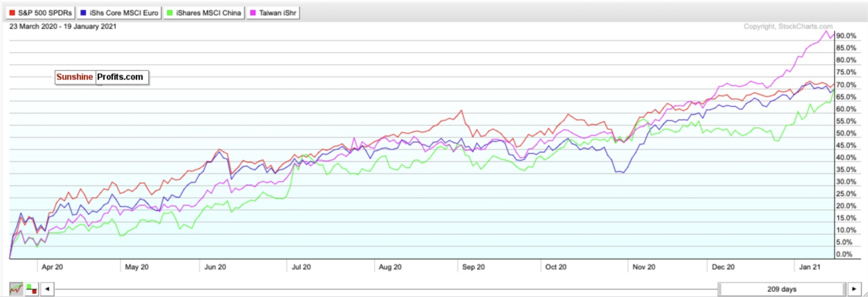The height and width of the screenshot is (297, 868).
Task: Toggle the iShs Core MSCI Euro series
Action: (x=119, y=13)
